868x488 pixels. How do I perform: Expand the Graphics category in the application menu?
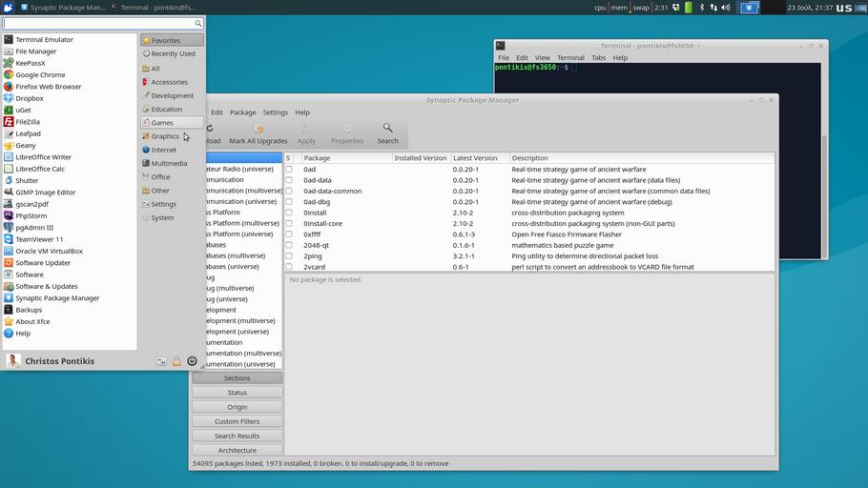tap(165, 136)
